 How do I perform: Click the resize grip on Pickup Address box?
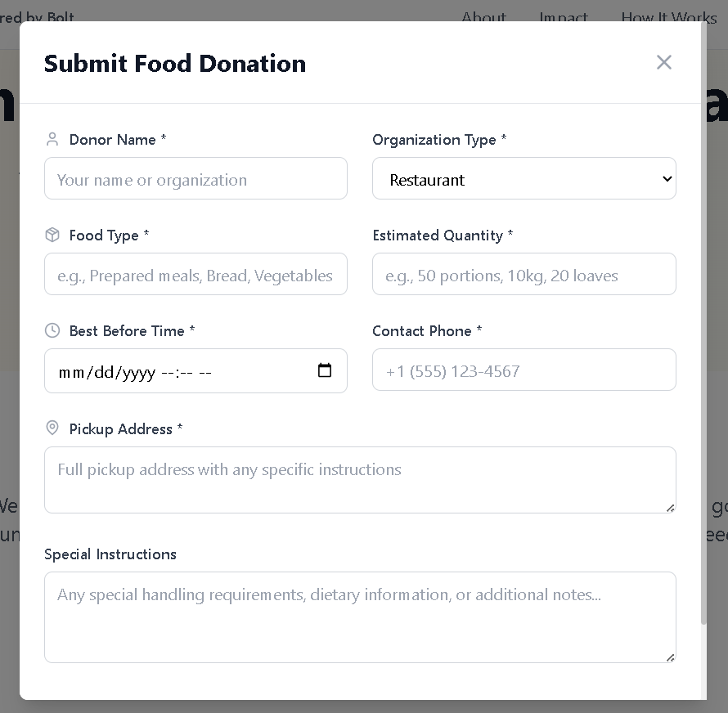(x=670, y=508)
